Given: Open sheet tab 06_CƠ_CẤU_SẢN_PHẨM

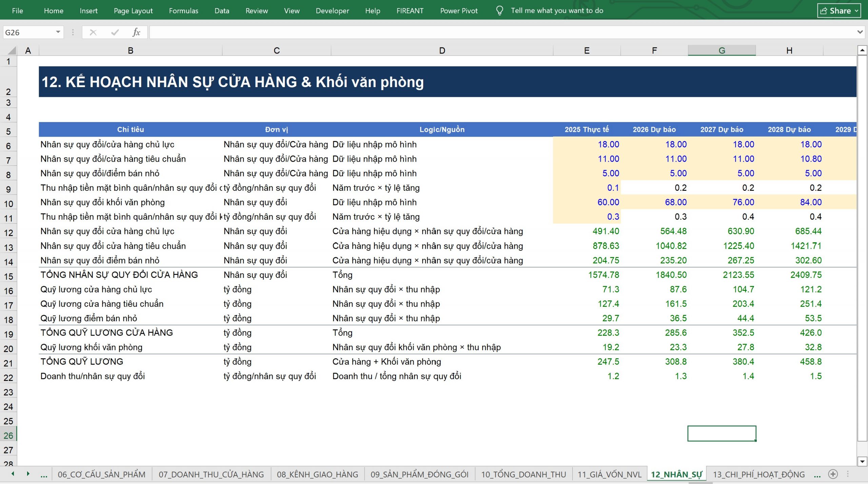Looking at the screenshot, I should pyautogui.click(x=101, y=474).
